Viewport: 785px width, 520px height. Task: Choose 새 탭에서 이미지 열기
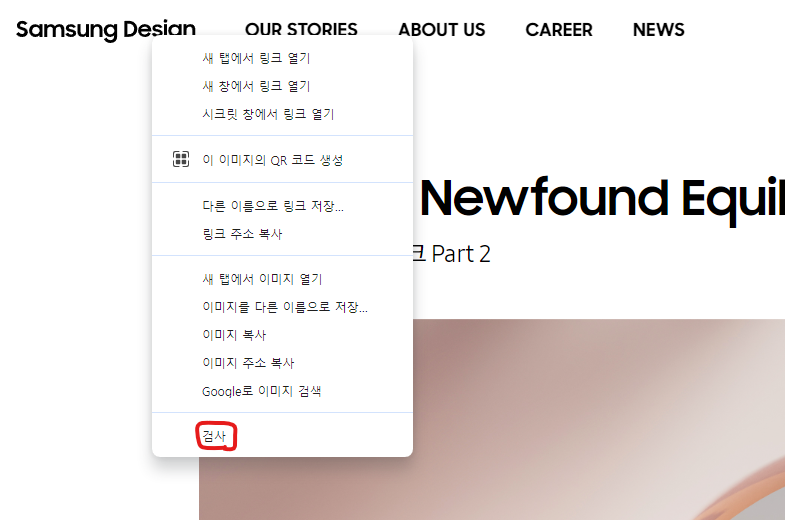click(x=282, y=279)
